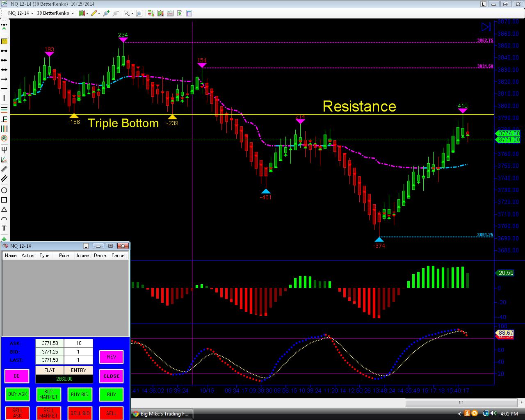The width and height of the screenshot is (525, 420).
Task: Toggle the Chart Trader red-green bars icon
Action: (151, 13)
